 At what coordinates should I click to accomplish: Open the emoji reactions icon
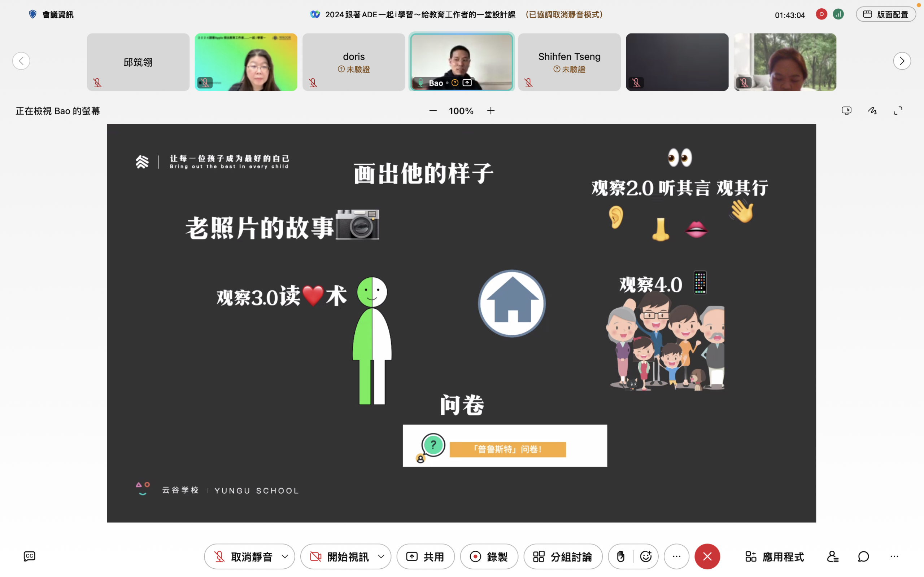click(646, 556)
